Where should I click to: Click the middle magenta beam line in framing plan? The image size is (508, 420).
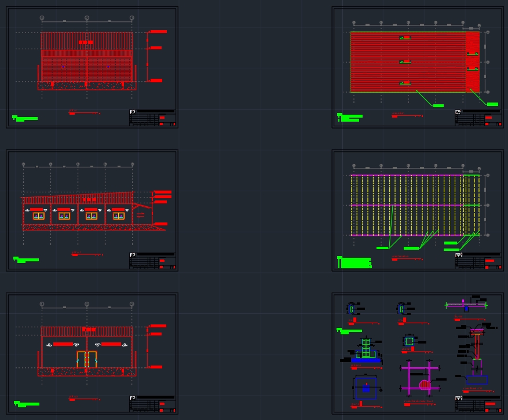tap(407, 205)
